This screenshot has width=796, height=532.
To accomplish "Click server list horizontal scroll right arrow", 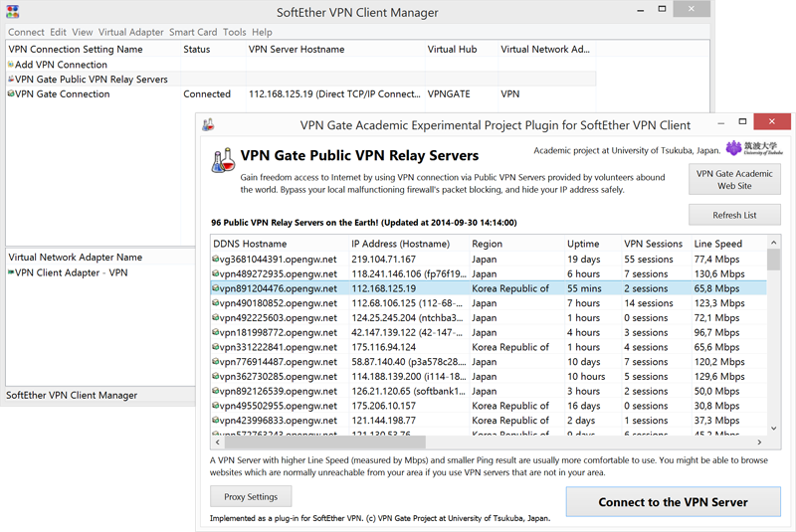I will pyautogui.click(x=759, y=443).
